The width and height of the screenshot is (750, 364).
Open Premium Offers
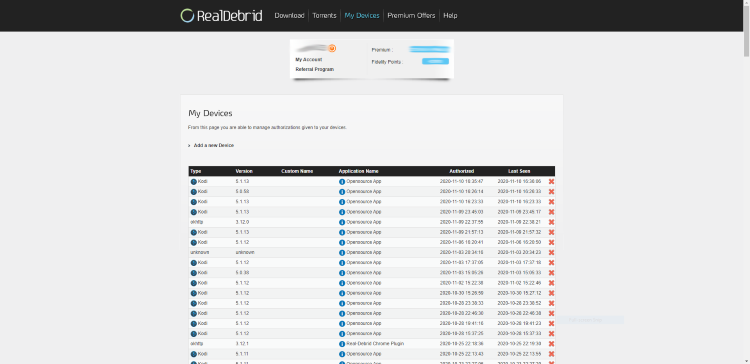coord(411,16)
